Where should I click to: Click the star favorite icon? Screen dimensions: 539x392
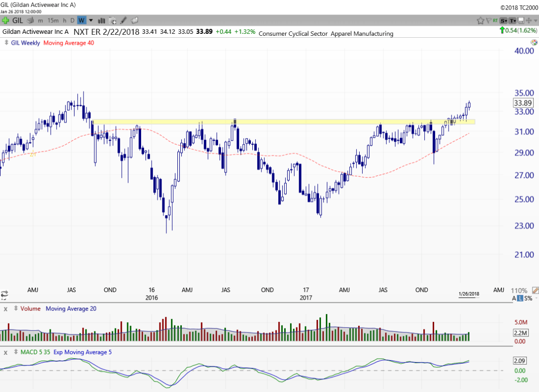click(480, 20)
